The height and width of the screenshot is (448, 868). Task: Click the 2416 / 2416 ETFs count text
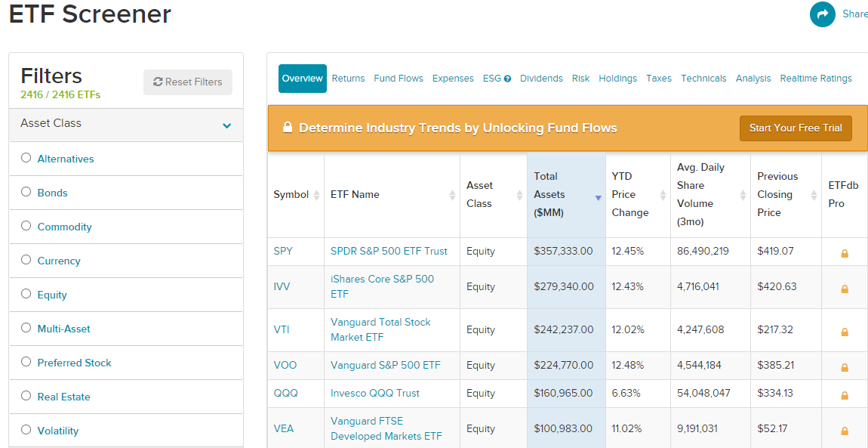click(60, 94)
